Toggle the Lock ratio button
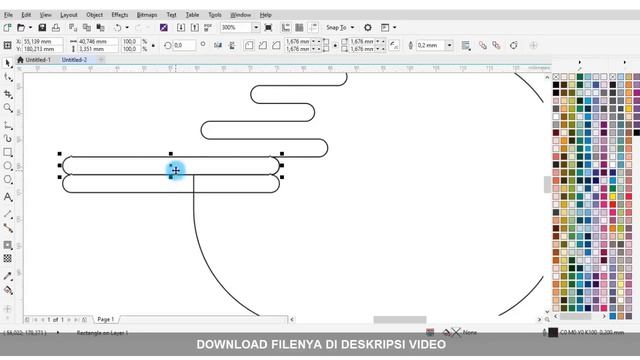 pyautogui.click(x=153, y=45)
